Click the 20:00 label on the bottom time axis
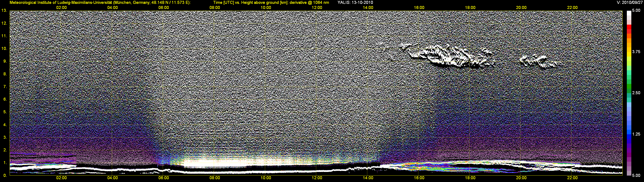The image size is (644, 182). (x=521, y=178)
